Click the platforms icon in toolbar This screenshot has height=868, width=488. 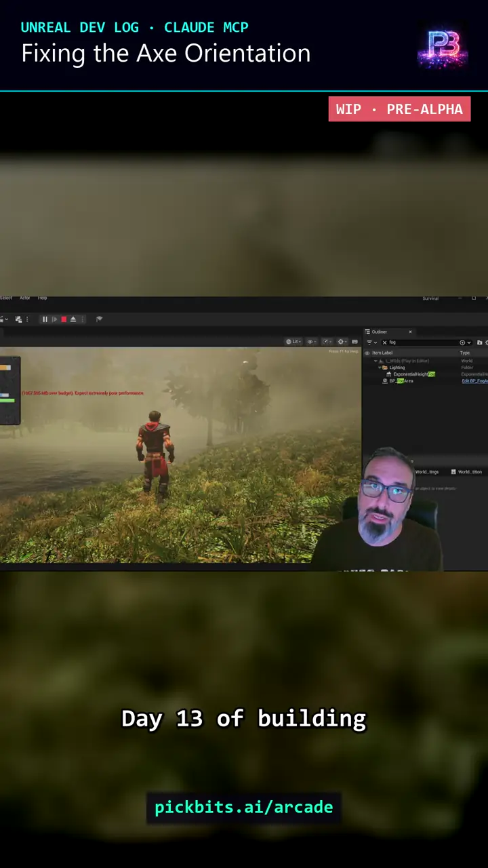(99, 319)
